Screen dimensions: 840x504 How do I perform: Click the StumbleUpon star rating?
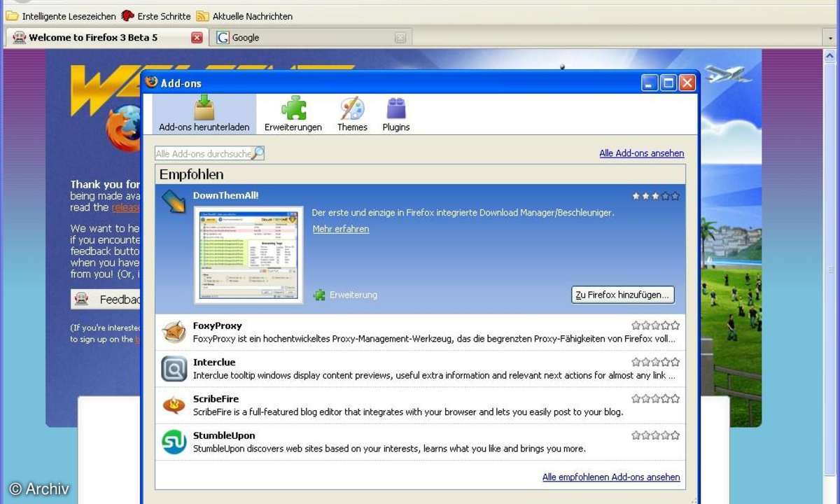pos(656,435)
